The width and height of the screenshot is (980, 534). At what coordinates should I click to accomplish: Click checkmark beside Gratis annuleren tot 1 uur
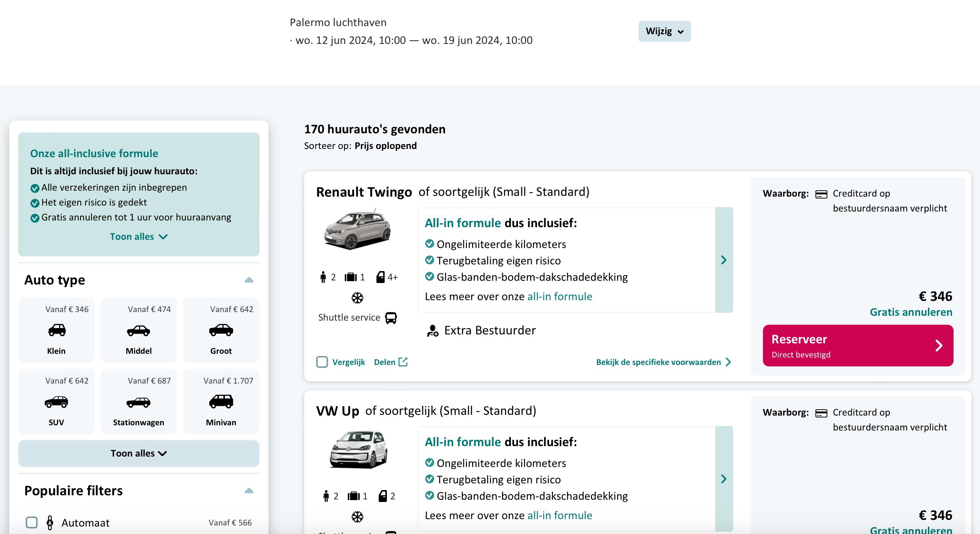point(35,218)
